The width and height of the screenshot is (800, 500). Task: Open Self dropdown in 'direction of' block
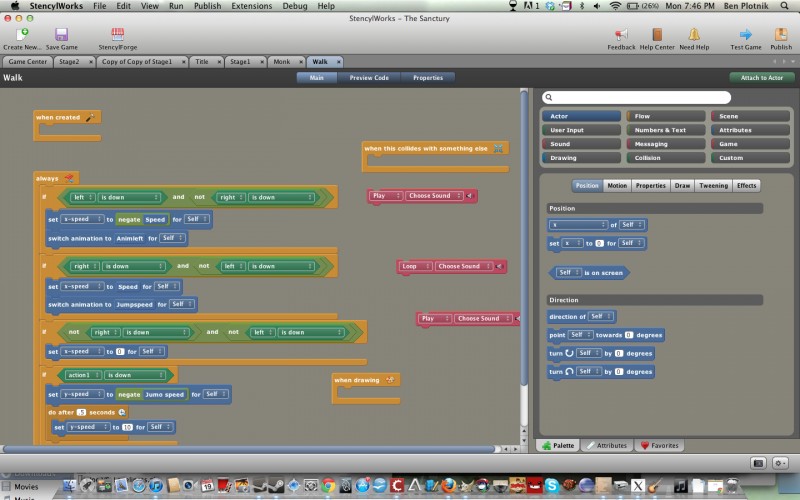click(x=600, y=317)
